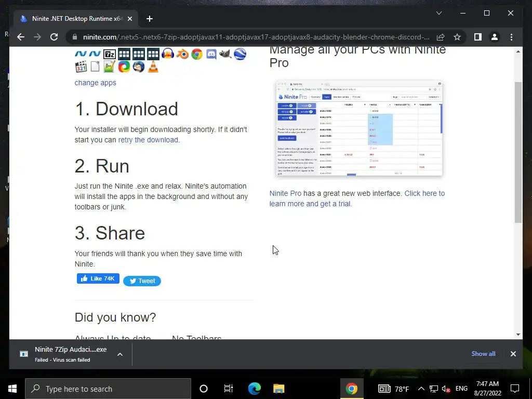Click the ShareX colorful swirl icon
Image resolution: width=532 pixels, height=399 pixels.
pyautogui.click(x=124, y=67)
